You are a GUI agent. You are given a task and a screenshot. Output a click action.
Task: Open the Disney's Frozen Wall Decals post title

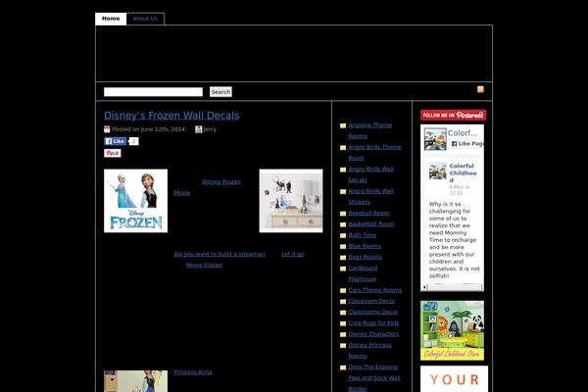click(171, 116)
